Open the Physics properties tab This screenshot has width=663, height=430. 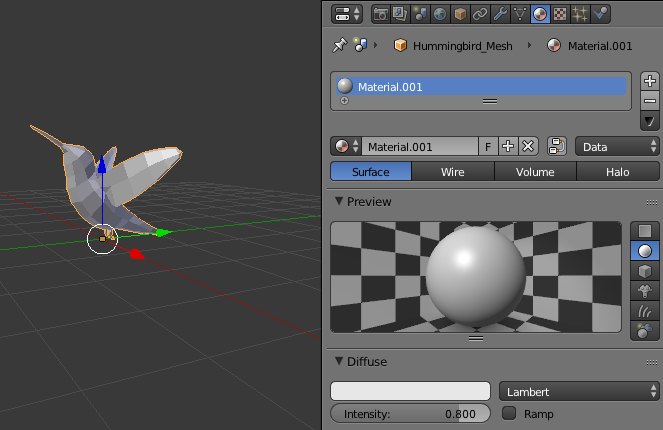[600, 14]
